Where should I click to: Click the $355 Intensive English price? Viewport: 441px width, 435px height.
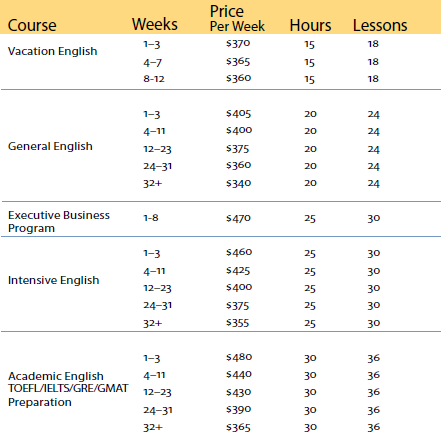(x=237, y=323)
